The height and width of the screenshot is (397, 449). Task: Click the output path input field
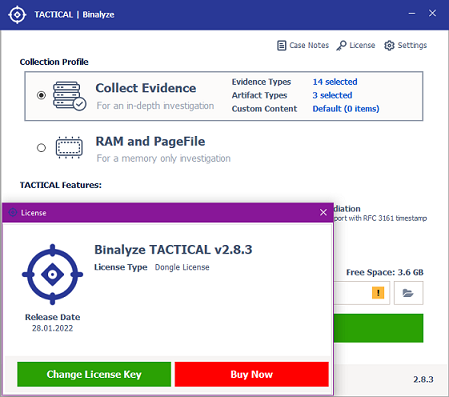(362, 293)
